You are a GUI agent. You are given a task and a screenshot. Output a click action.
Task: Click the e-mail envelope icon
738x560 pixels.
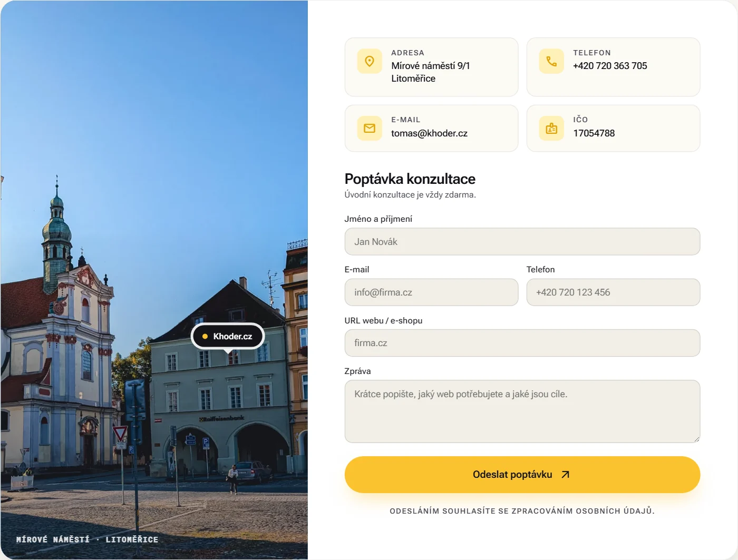[x=370, y=129]
